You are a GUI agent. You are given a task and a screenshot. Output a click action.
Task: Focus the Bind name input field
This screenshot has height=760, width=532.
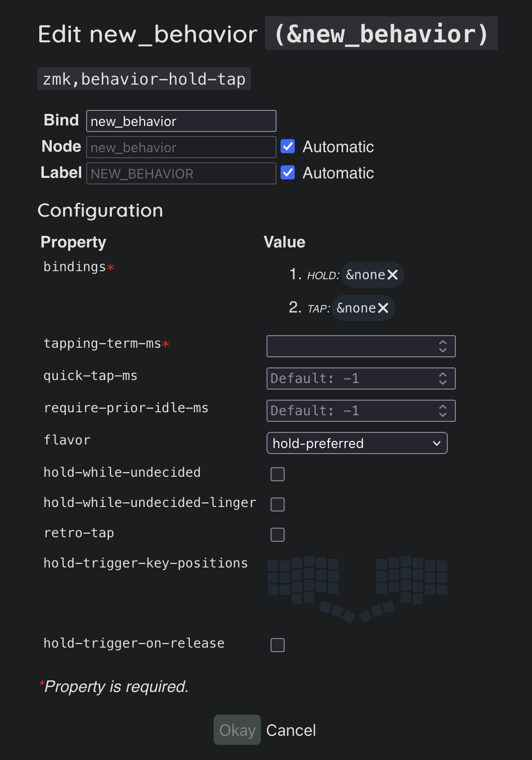181,121
